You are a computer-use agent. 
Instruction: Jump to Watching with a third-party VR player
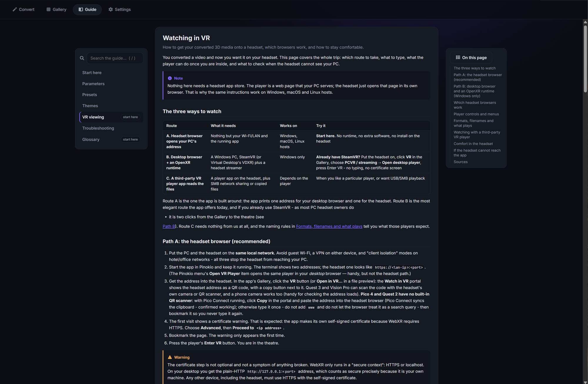coord(477,135)
